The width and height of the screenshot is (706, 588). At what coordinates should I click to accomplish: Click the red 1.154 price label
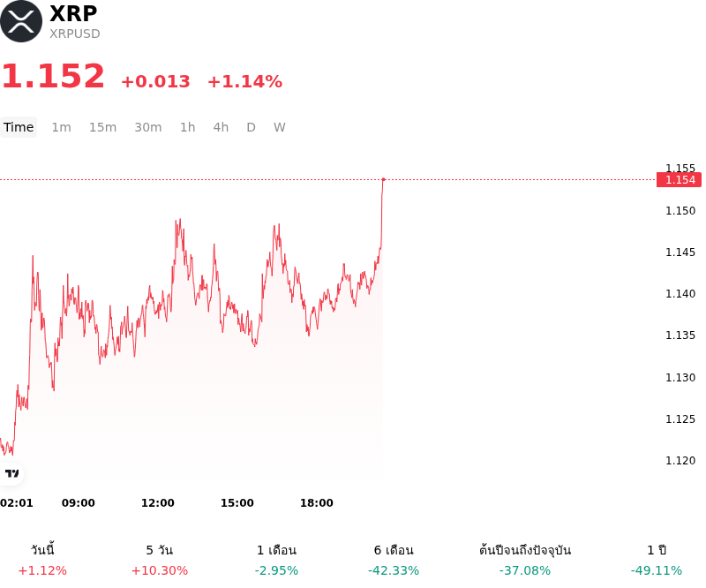(x=679, y=180)
